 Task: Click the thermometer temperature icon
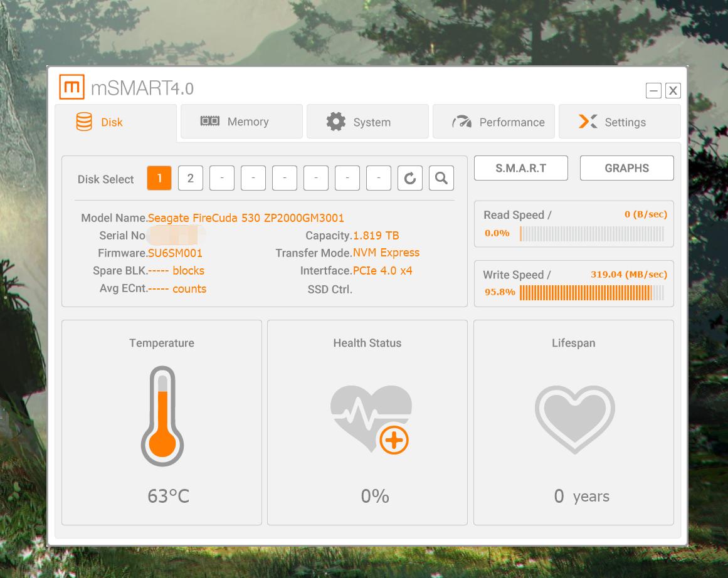tap(162, 416)
